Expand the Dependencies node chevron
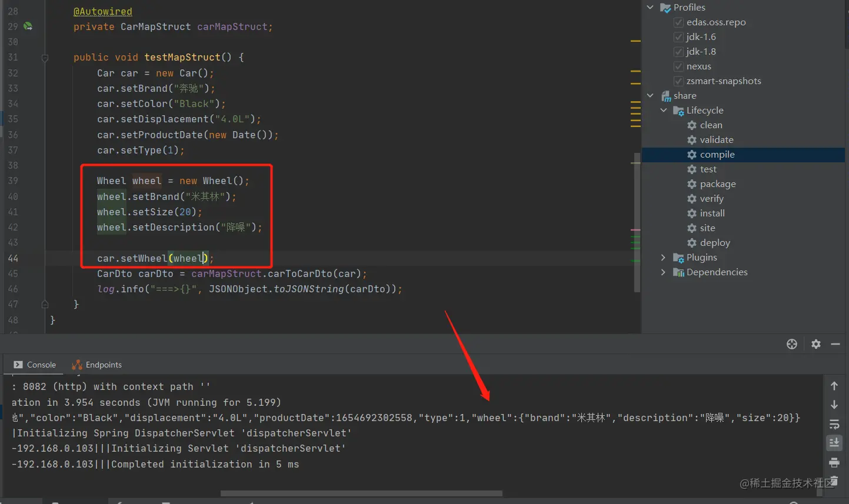 click(664, 272)
